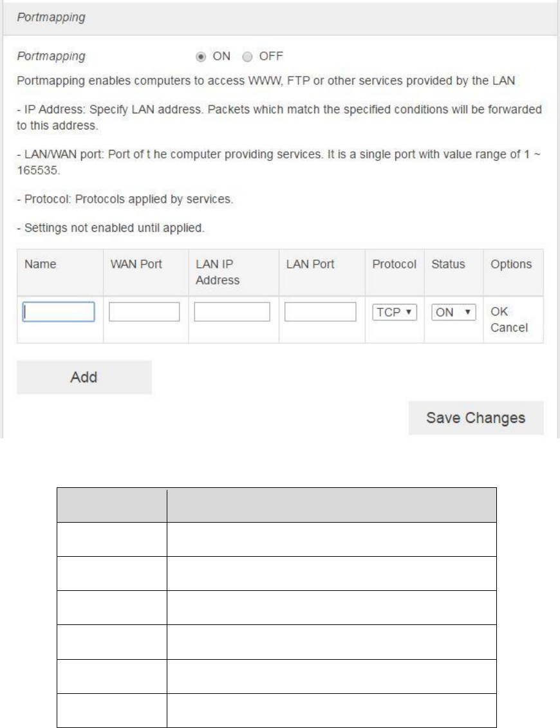Select the OFF radio button for Portmapping

click(247, 56)
